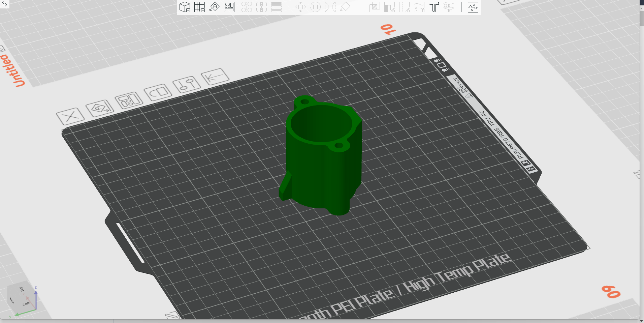
Task: Select the Text emboss tool
Action: coord(434,7)
